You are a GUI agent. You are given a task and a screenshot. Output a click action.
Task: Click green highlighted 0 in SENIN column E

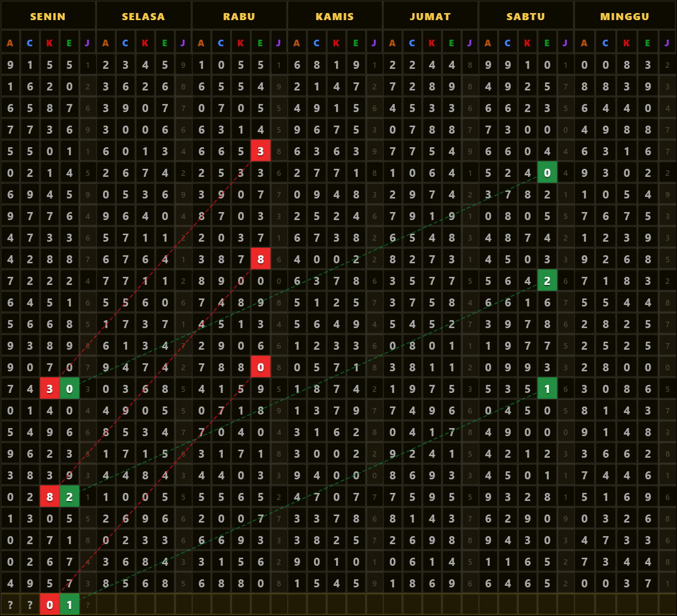69,389
